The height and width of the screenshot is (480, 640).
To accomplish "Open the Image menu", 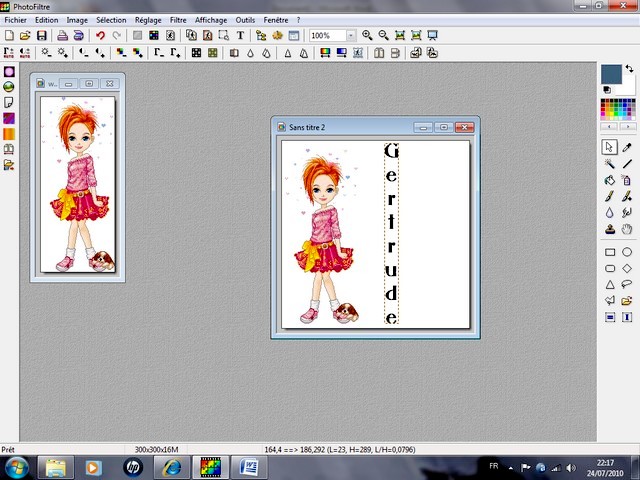I will pos(77,20).
